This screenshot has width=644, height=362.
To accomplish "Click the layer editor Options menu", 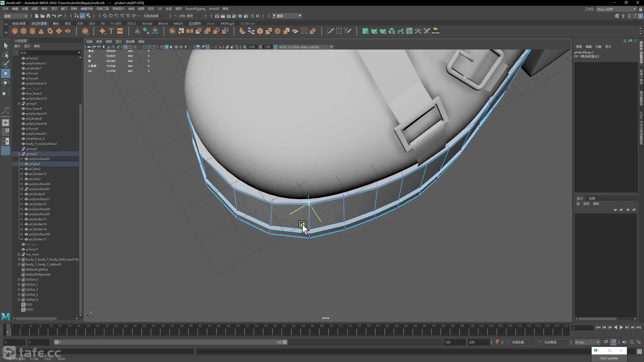I will pyautogui.click(x=586, y=204).
